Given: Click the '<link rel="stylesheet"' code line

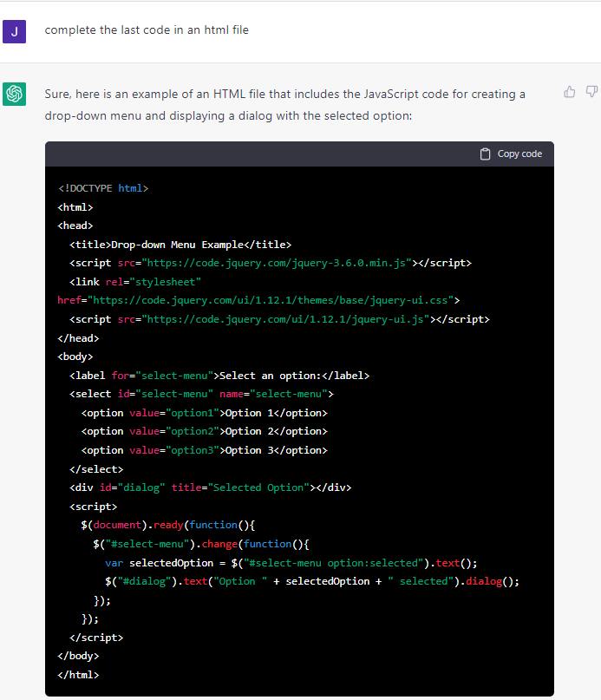Looking at the screenshot, I should (x=135, y=282).
